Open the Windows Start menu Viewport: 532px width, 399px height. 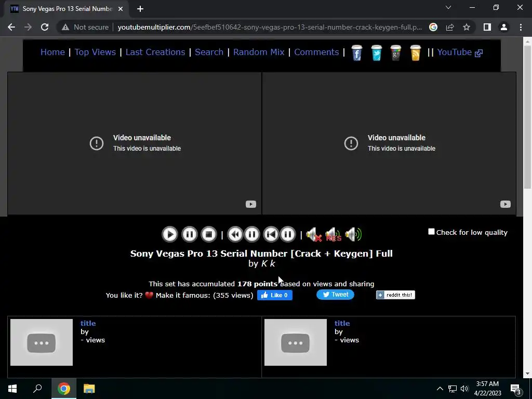(x=12, y=389)
